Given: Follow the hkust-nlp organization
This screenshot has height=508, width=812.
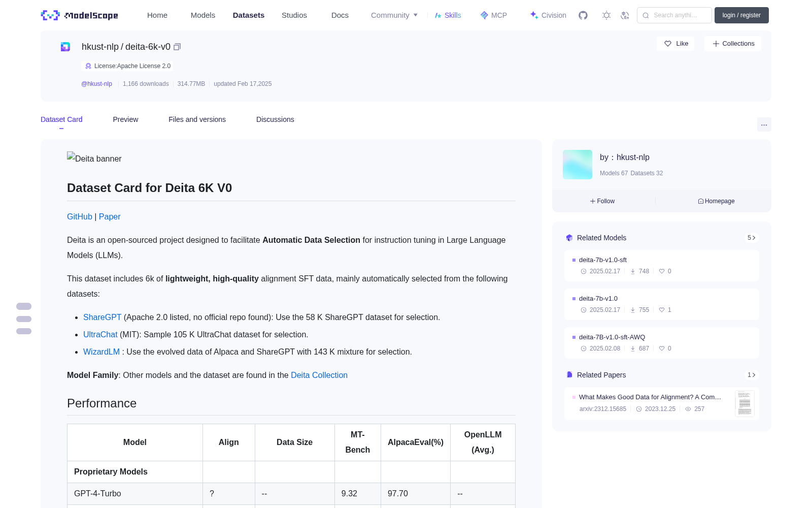Looking at the screenshot, I should (602, 201).
